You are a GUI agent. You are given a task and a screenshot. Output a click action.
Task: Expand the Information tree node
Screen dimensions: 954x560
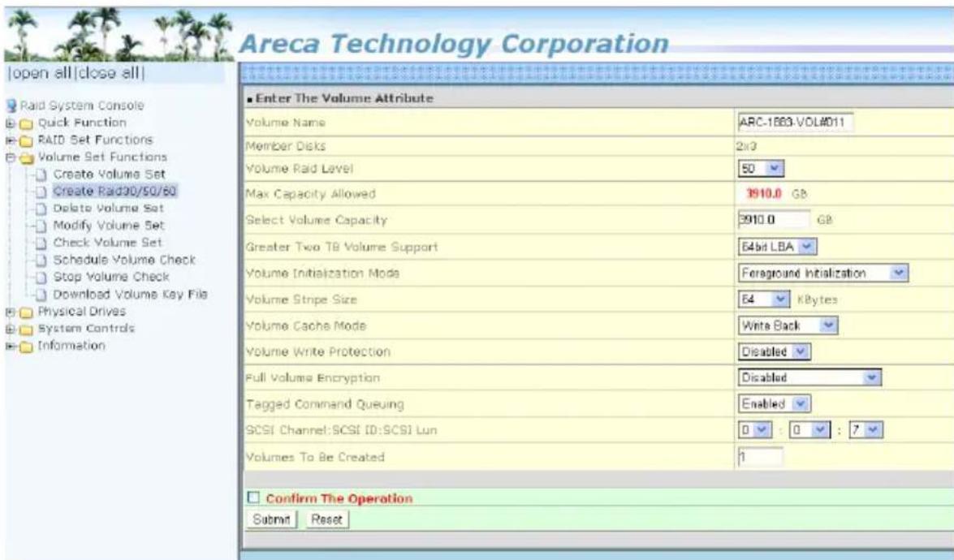click(11, 346)
